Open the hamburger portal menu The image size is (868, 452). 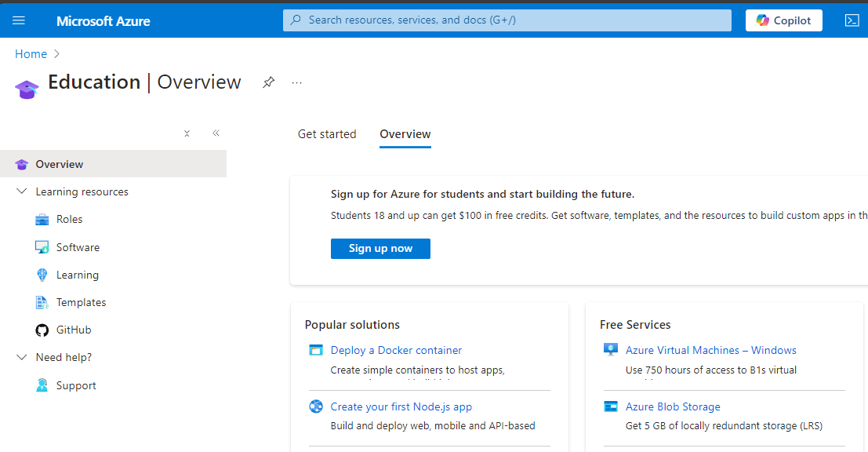pos(19,20)
